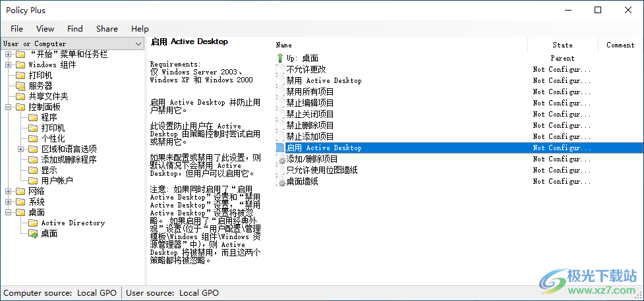Image resolution: width=644 pixels, height=301 pixels.
Task: Click the icon beside 启用 Active Desktop row
Action: (x=280, y=148)
